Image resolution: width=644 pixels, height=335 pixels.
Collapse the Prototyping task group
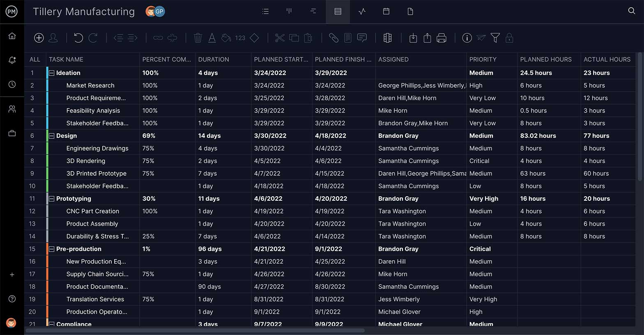tap(52, 199)
